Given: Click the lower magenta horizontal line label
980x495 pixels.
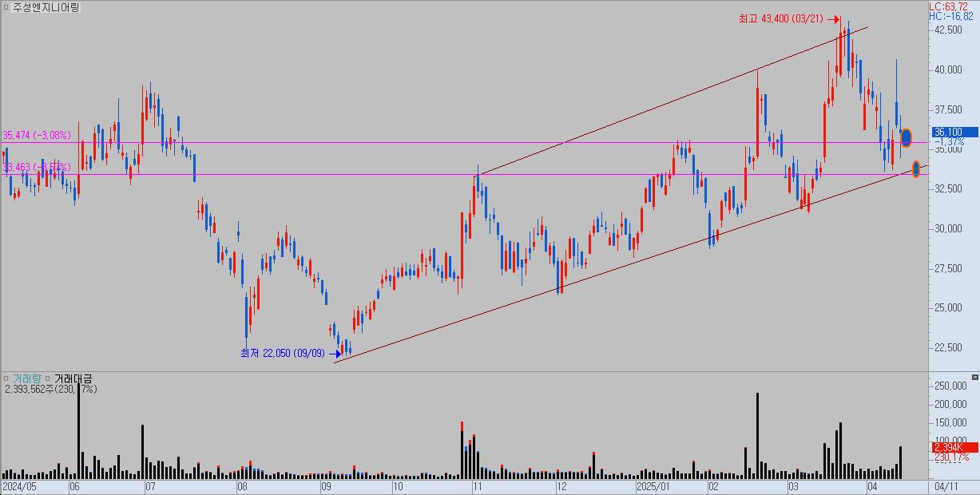Looking at the screenshot, I should tap(37, 167).
